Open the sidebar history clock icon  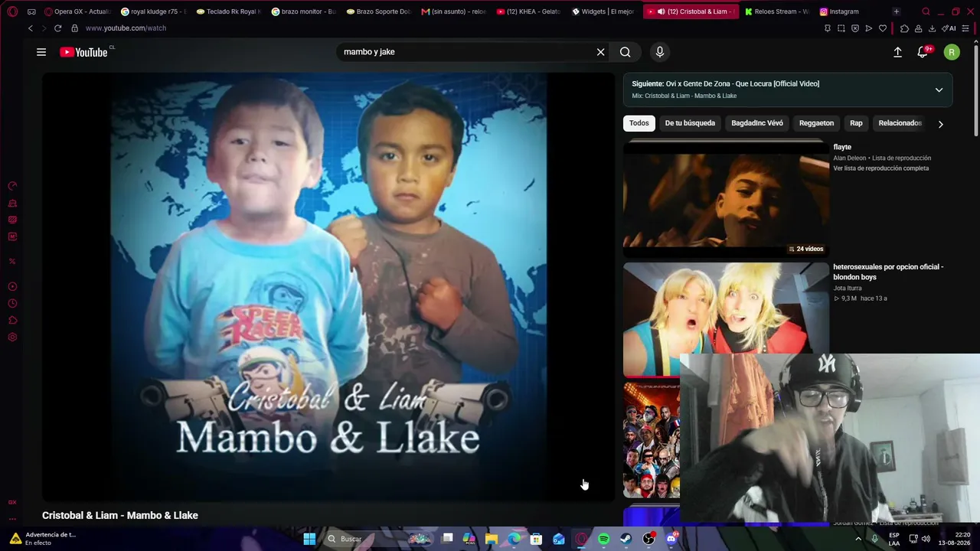point(12,303)
